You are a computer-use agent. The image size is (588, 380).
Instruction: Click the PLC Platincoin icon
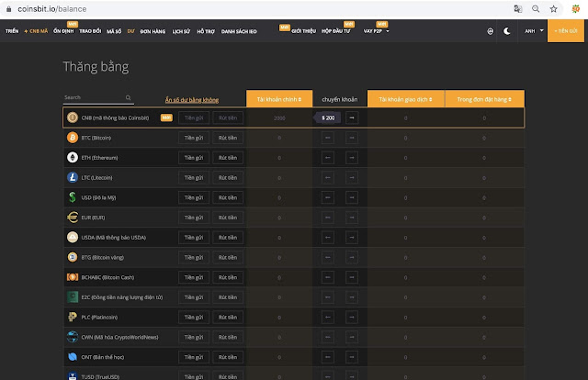[x=73, y=317]
